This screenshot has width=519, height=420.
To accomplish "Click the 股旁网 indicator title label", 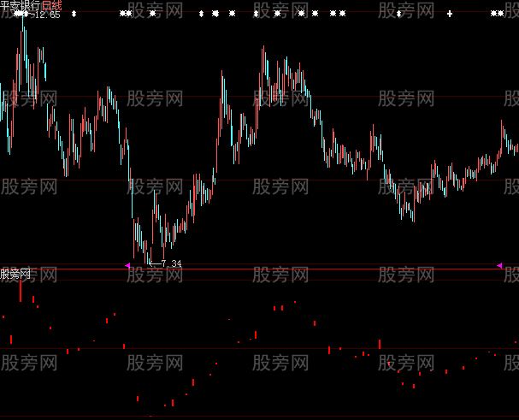I will tap(15, 275).
